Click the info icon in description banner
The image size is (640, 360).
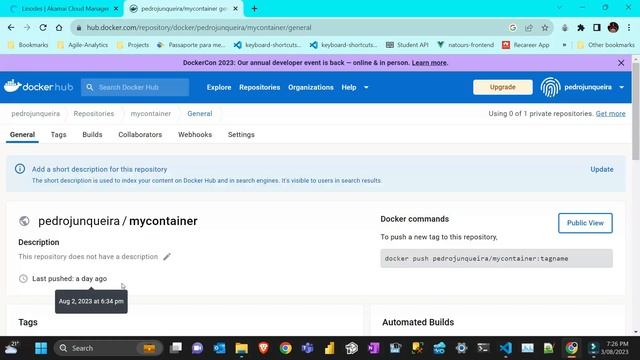click(20, 169)
